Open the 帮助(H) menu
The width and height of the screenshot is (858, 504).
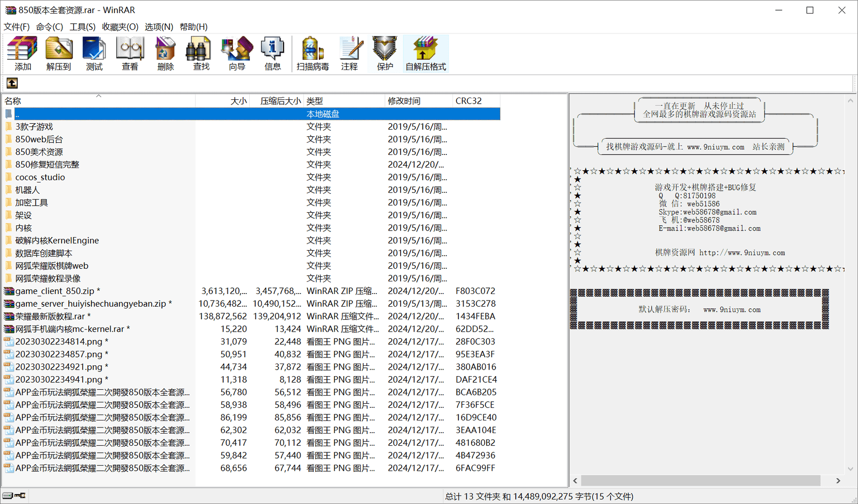(x=194, y=27)
